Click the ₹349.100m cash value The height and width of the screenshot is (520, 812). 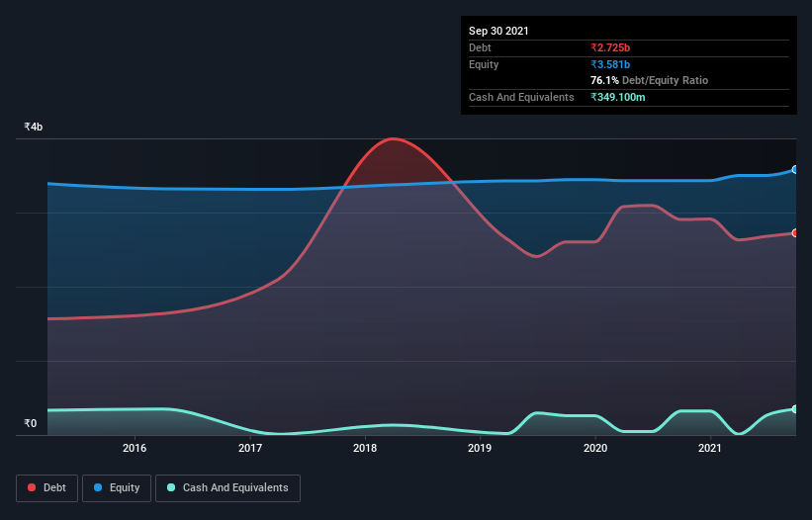(x=618, y=97)
